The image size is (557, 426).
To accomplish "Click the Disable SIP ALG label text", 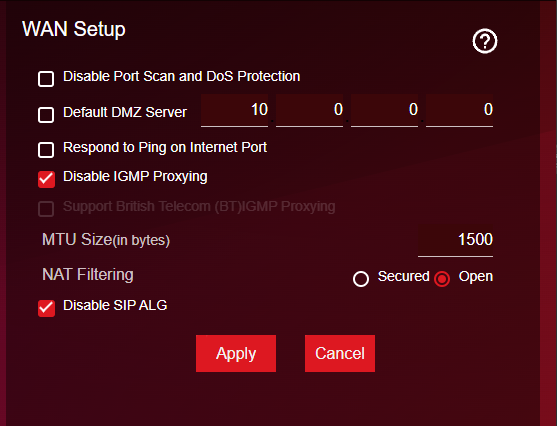I will coord(115,306).
